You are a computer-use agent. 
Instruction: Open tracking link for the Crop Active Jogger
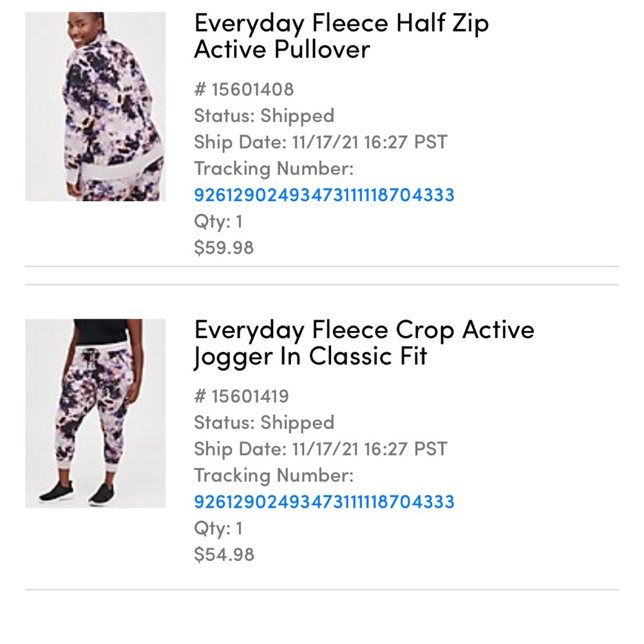click(323, 502)
